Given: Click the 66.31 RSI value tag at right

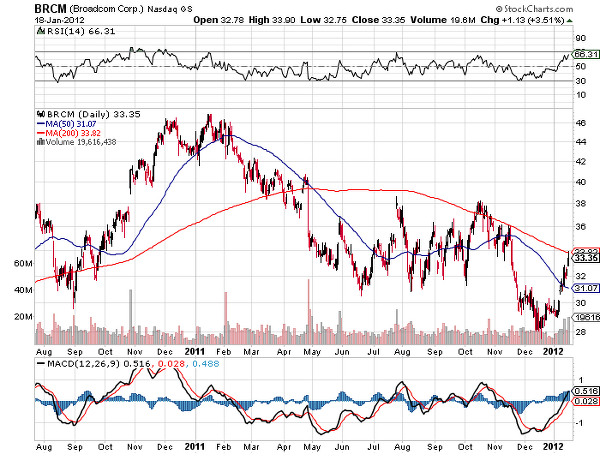Looking at the screenshot, I should pos(586,54).
